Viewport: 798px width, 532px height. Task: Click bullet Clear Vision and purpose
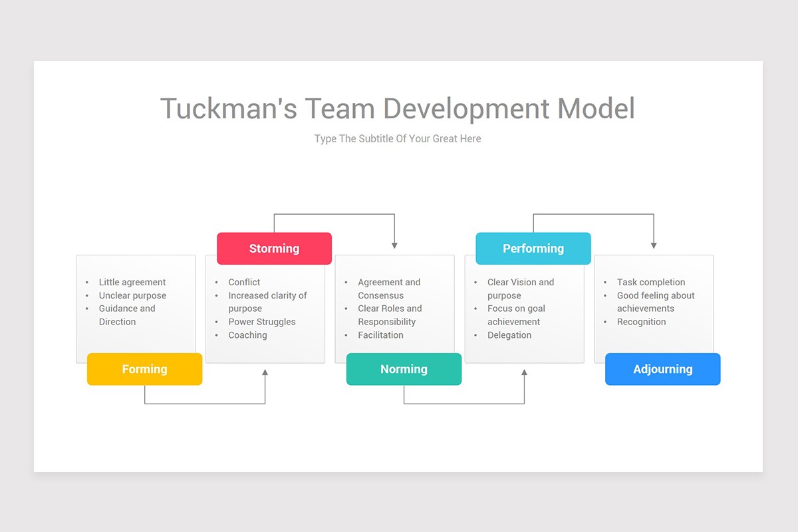(521, 289)
